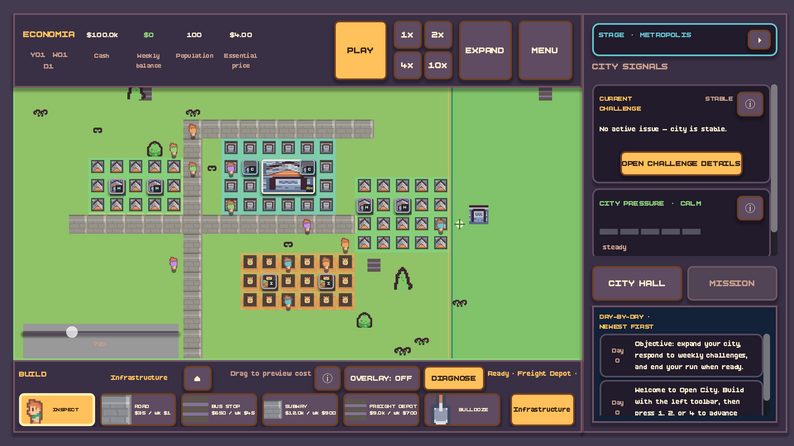
Task: Click the Infrastructure category label text
Action: [x=139, y=378]
